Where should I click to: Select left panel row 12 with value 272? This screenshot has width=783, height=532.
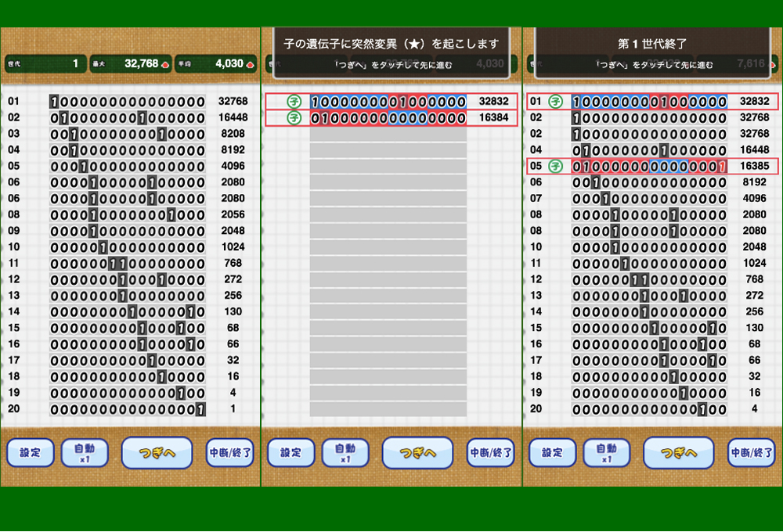click(x=128, y=279)
